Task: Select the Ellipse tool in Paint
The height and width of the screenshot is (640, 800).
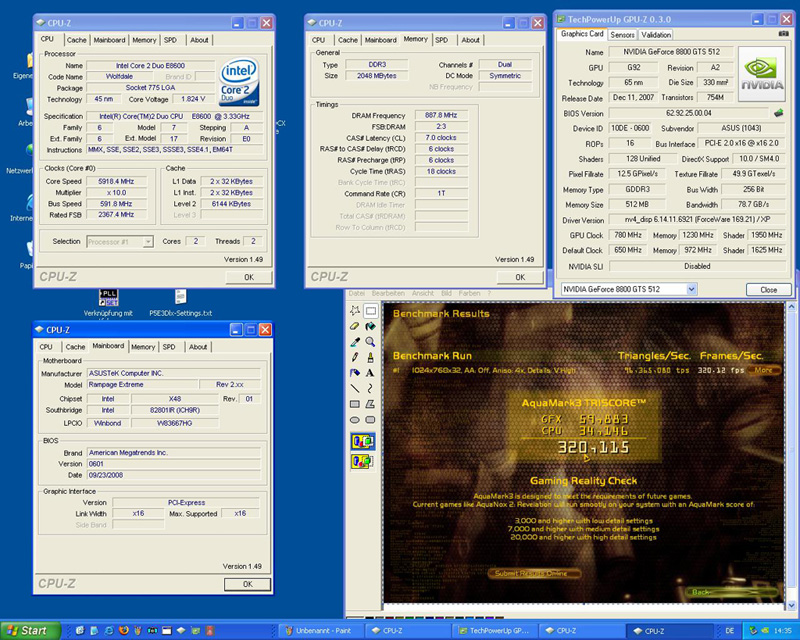Action: click(355, 420)
